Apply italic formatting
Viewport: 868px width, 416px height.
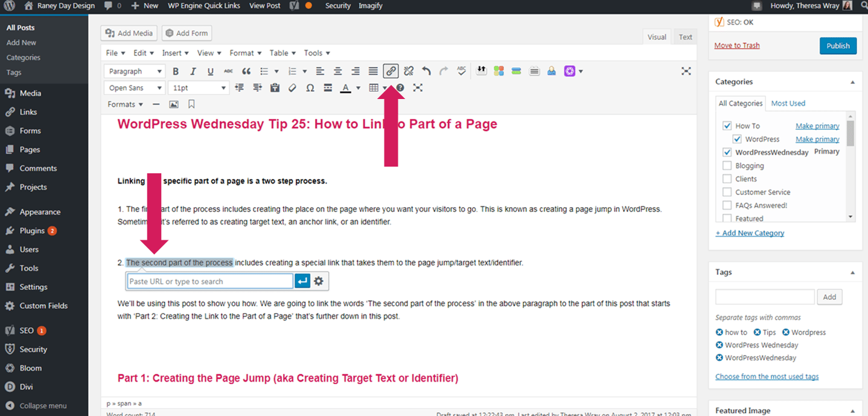(193, 71)
